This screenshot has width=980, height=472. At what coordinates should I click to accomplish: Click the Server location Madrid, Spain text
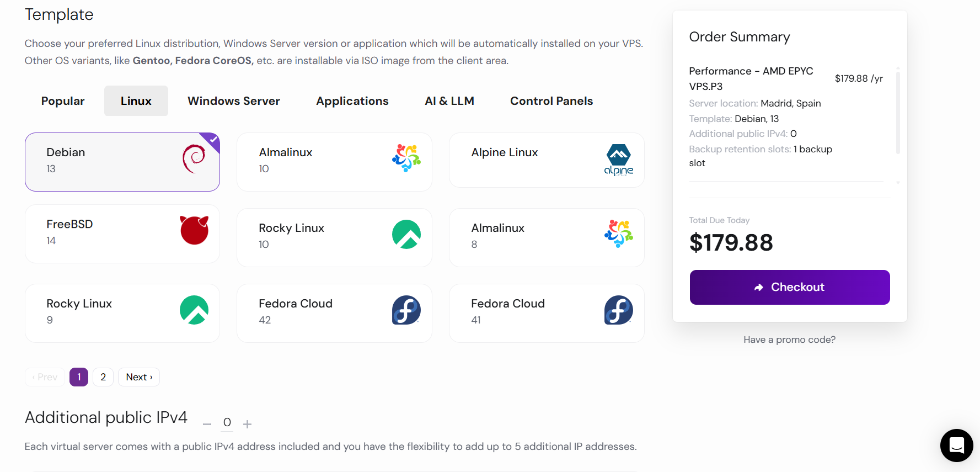click(x=755, y=103)
